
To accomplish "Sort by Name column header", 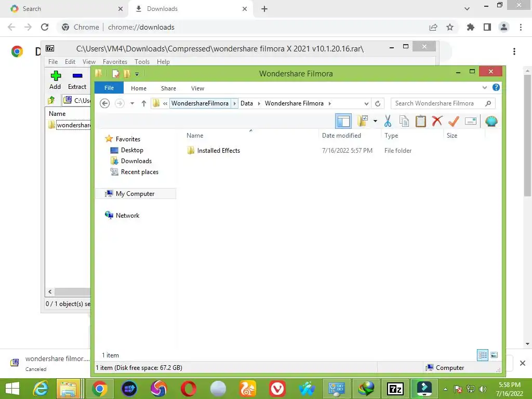I will click(x=195, y=136).
